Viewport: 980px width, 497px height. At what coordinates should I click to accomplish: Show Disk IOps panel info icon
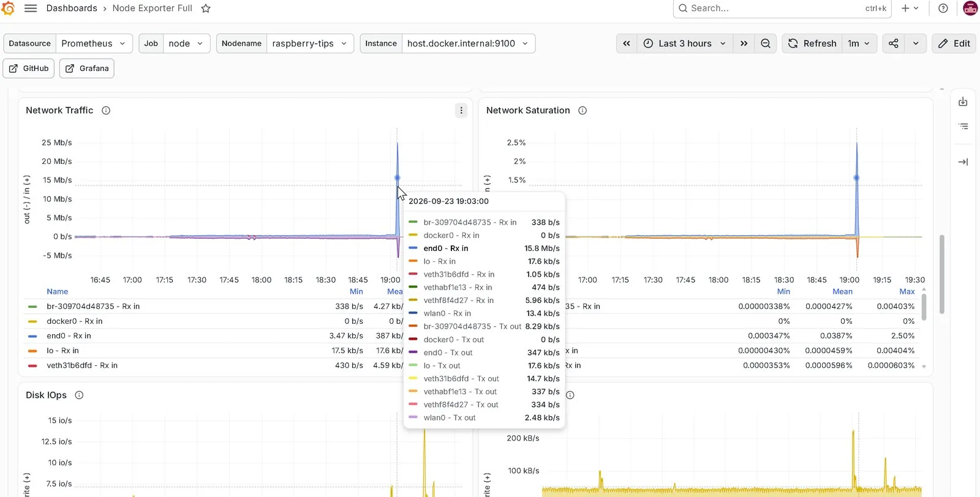(x=79, y=395)
